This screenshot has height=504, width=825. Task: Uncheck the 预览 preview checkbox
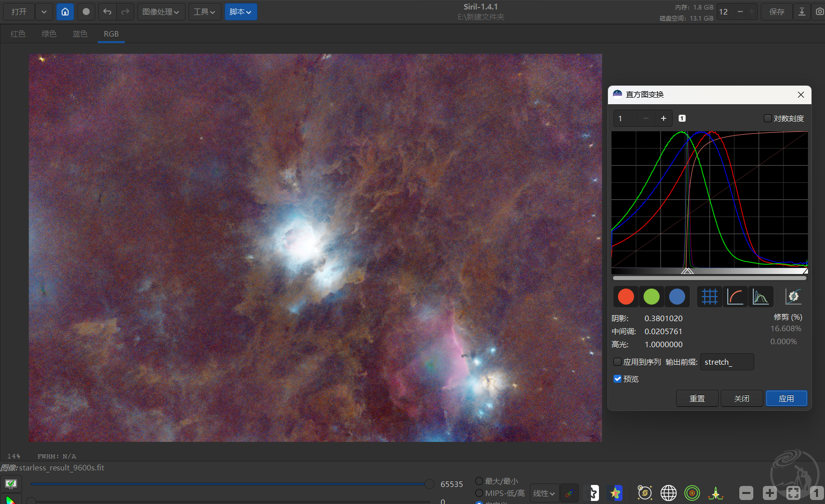click(x=617, y=379)
